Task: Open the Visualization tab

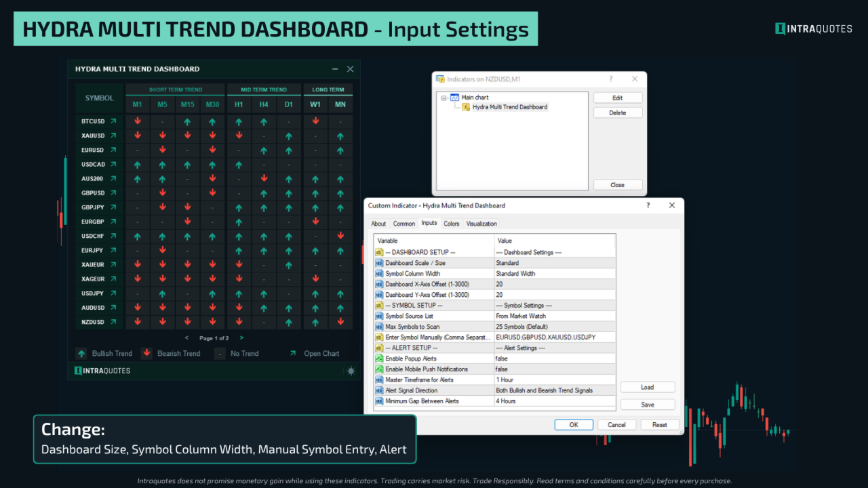Action: (x=481, y=224)
